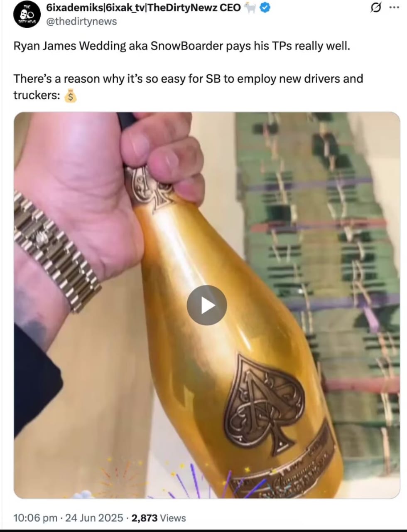Play the video with center play button
Screen dimensions: 407x532
pyautogui.click(x=206, y=305)
